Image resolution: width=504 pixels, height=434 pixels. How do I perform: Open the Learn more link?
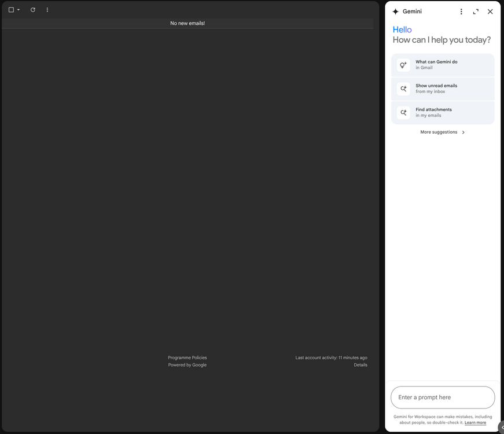click(475, 423)
